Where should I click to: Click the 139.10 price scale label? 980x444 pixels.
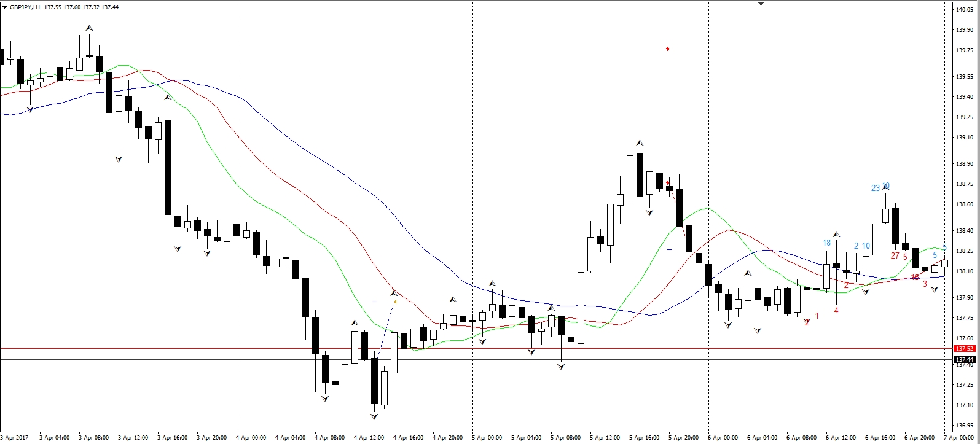point(965,138)
